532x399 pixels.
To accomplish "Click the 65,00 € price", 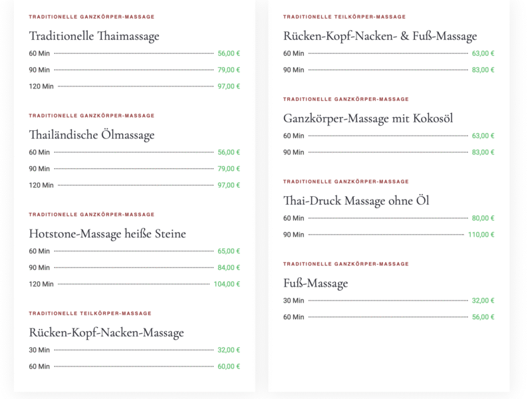I will [229, 251].
